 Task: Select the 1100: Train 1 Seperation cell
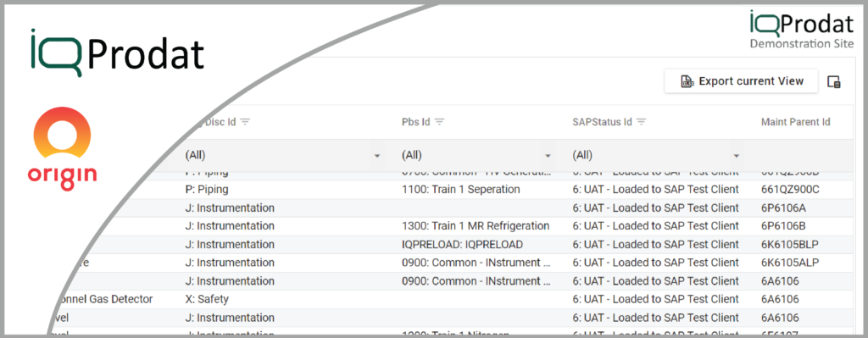click(x=460, y=189)
